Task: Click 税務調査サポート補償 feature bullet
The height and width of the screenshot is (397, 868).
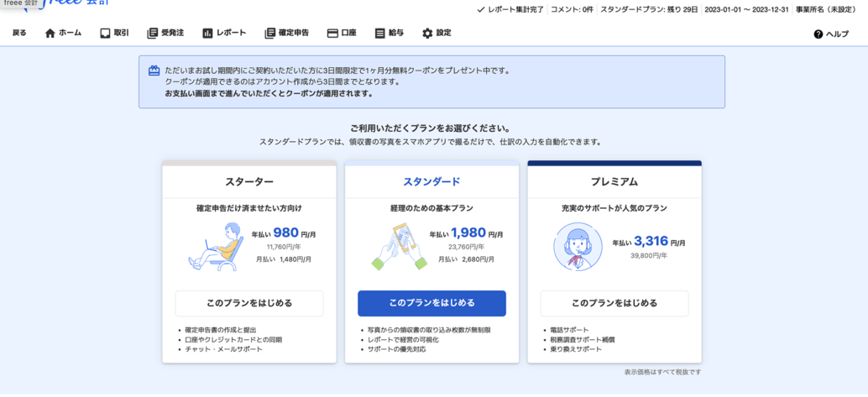Action: click(x=583, y=339)
